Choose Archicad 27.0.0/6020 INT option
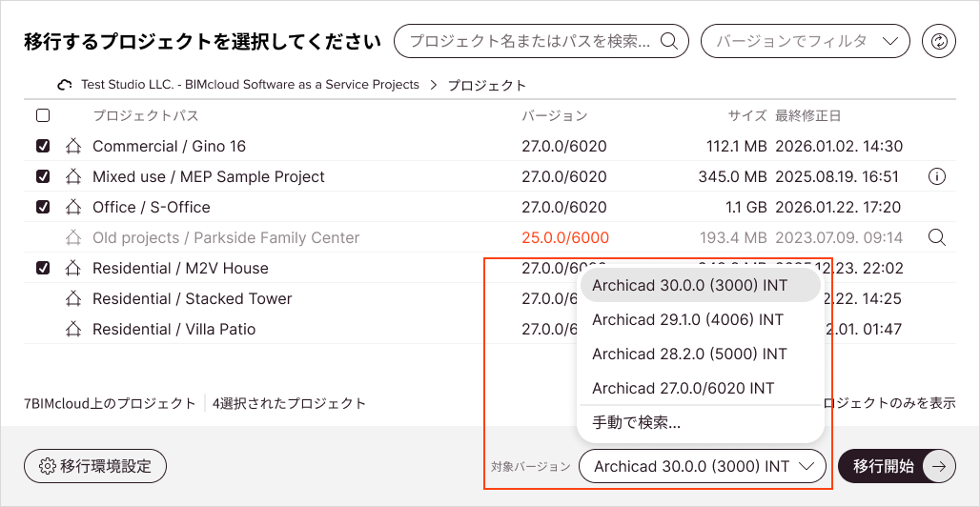This screenshot has width=980, height=507. [x=700, y=388]
